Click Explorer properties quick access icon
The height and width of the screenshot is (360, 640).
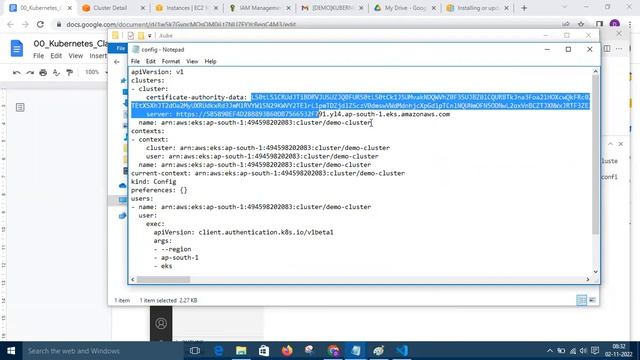click(131, 36)
